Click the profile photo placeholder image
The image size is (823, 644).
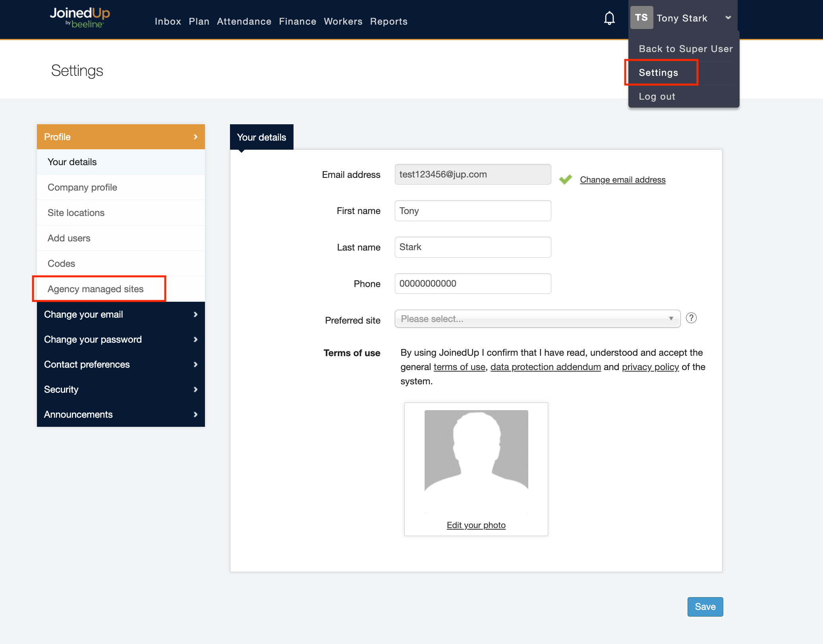476,461
